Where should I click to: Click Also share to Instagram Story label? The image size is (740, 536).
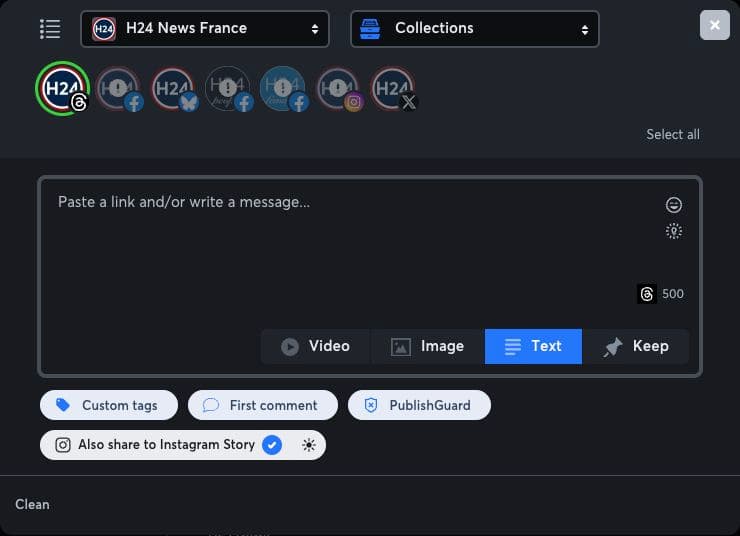(166, 444)
